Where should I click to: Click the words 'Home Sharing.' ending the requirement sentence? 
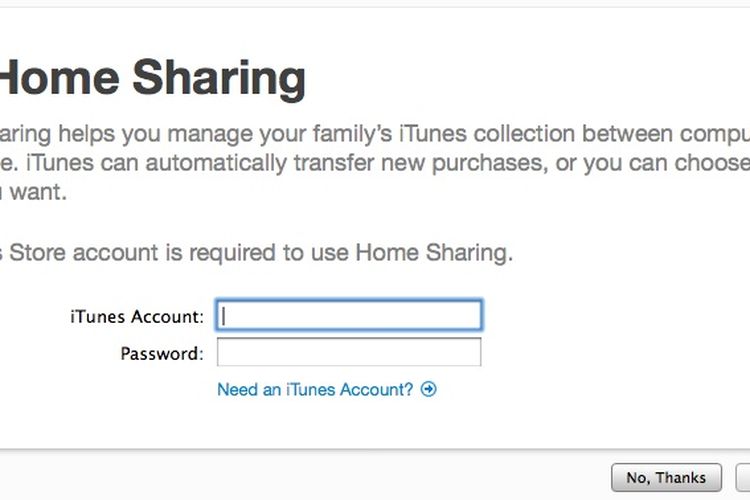point(434,253)
